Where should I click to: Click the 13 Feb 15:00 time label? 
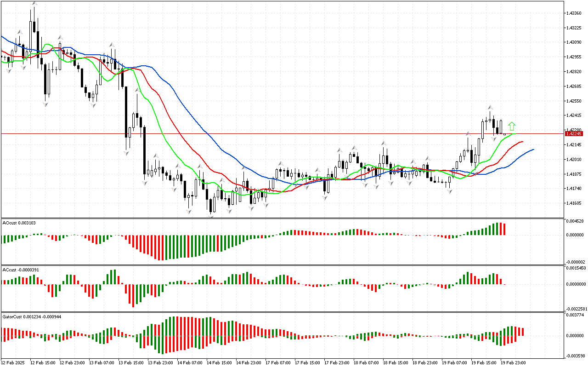coord(130,363)
